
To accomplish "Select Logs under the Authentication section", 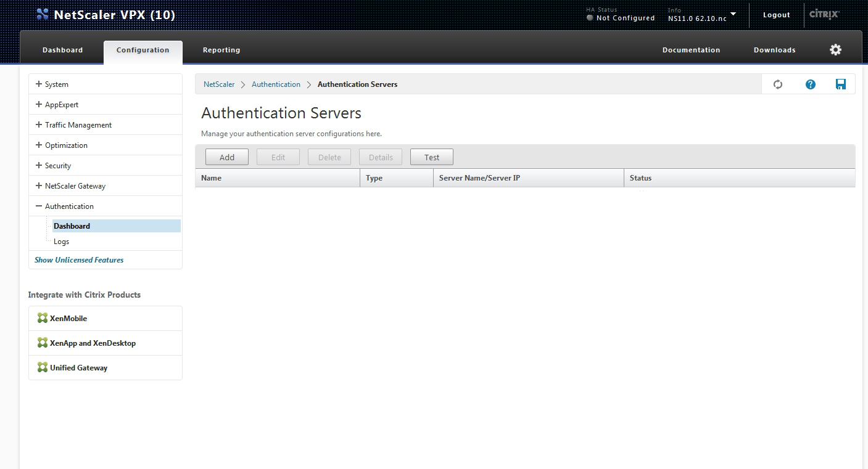I will (60, 241).
